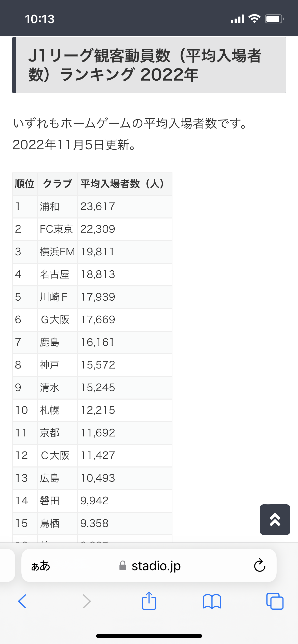Tap the status bar clock showing 10:13
The image size is (298, 644).
(40, 19)
